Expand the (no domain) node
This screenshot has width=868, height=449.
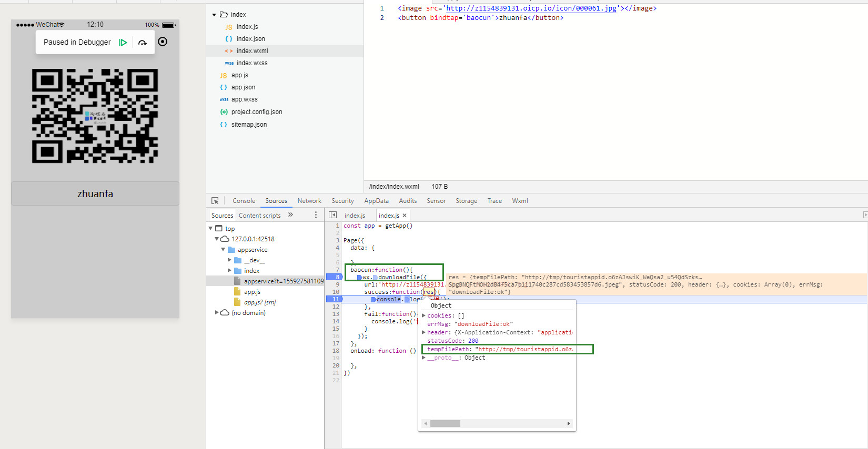217,312
